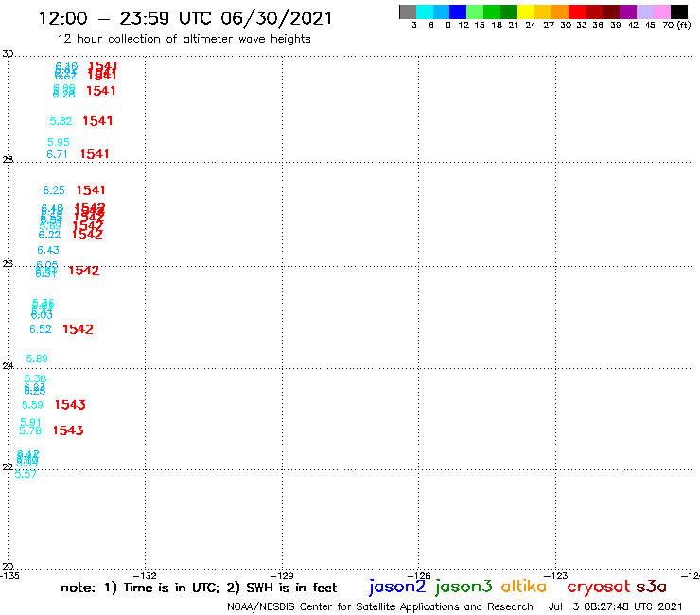Screen dimensions: 700x615
Task: Pick the purple swatch in the color bar
Action: [x=628, y=11]
